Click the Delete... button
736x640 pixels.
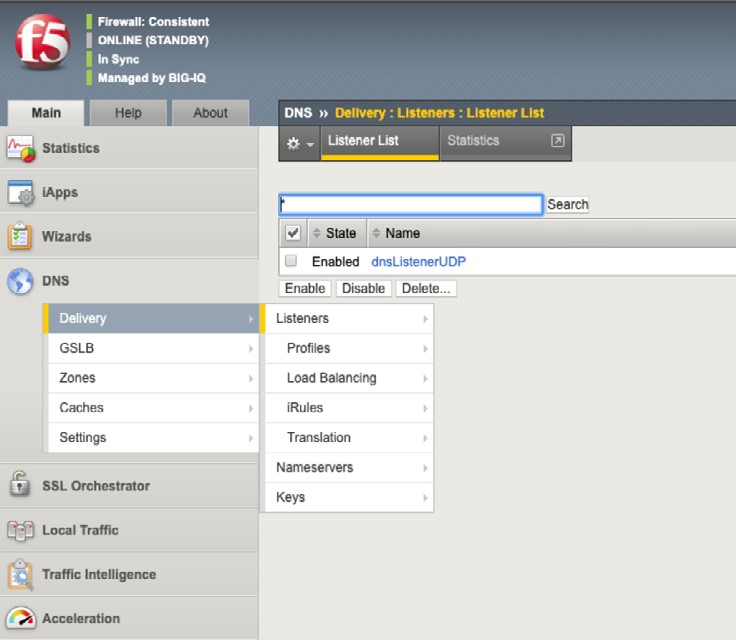[426, 288]
